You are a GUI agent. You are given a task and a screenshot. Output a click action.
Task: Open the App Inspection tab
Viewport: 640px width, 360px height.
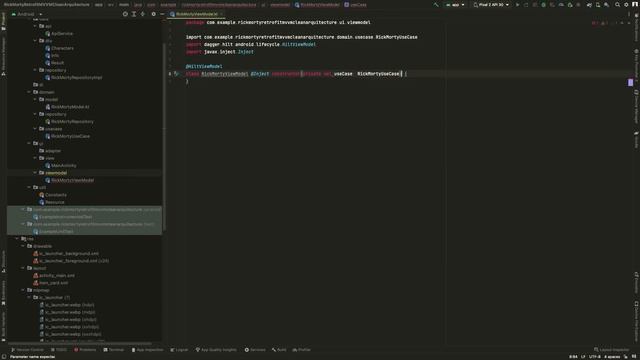pyautogui.click(x=147, y=350)
